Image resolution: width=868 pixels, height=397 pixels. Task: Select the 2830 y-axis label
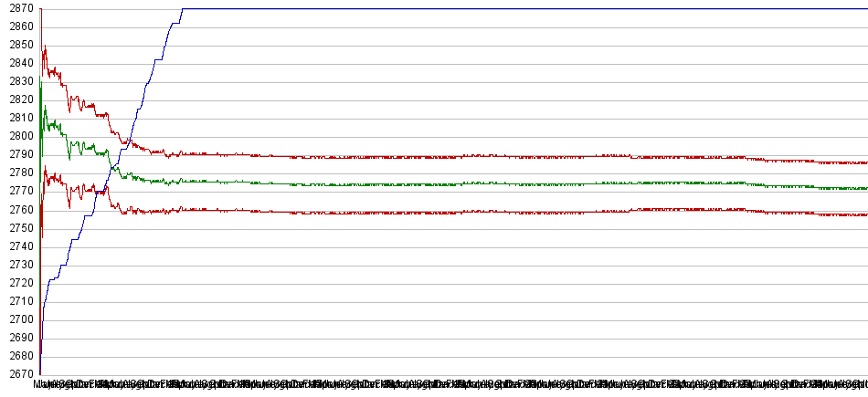tap(17, 81)
